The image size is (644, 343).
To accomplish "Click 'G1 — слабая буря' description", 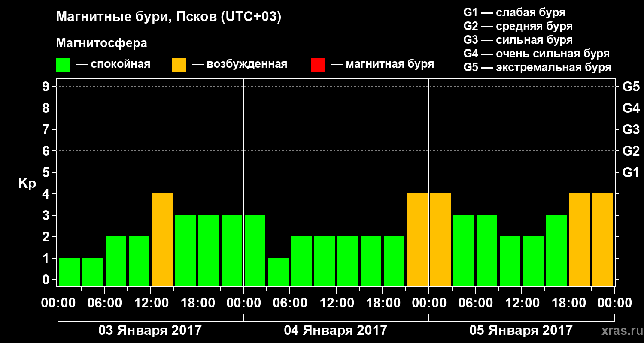I will pos(514,12).
